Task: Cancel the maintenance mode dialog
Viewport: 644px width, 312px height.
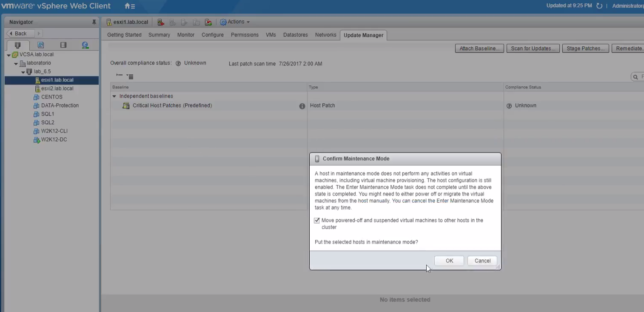Action: pyautogui.click(x=482, y=261)
